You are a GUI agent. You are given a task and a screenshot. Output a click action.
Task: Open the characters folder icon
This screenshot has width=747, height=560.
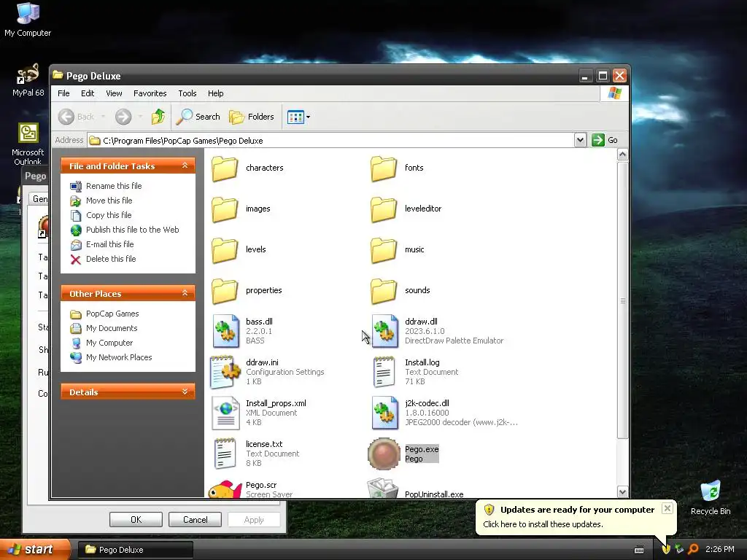(x=225, y=168)
